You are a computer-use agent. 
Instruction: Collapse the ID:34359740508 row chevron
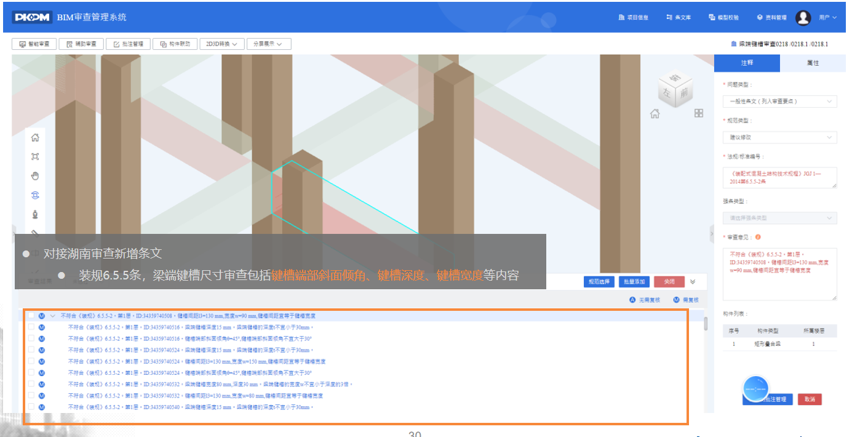53,316
